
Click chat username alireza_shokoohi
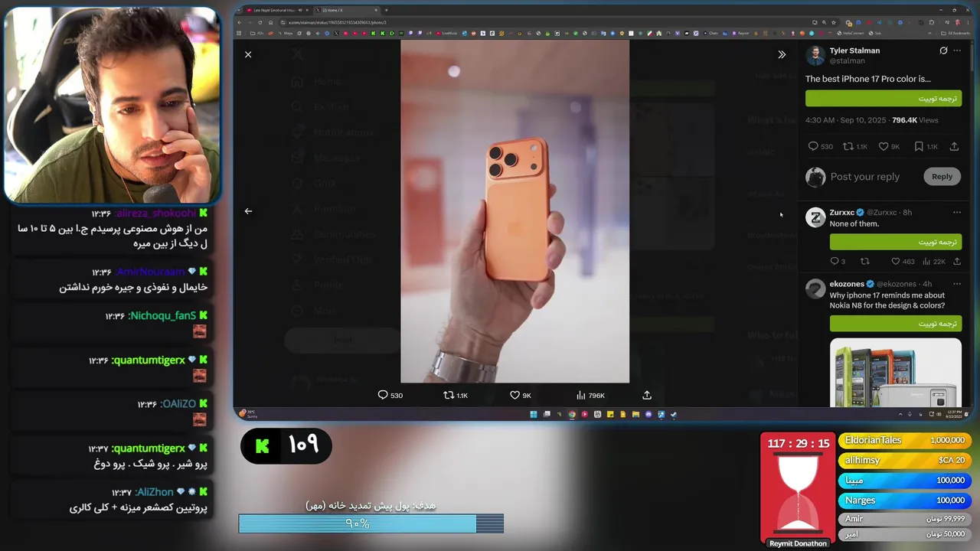[x=156, y=214]
